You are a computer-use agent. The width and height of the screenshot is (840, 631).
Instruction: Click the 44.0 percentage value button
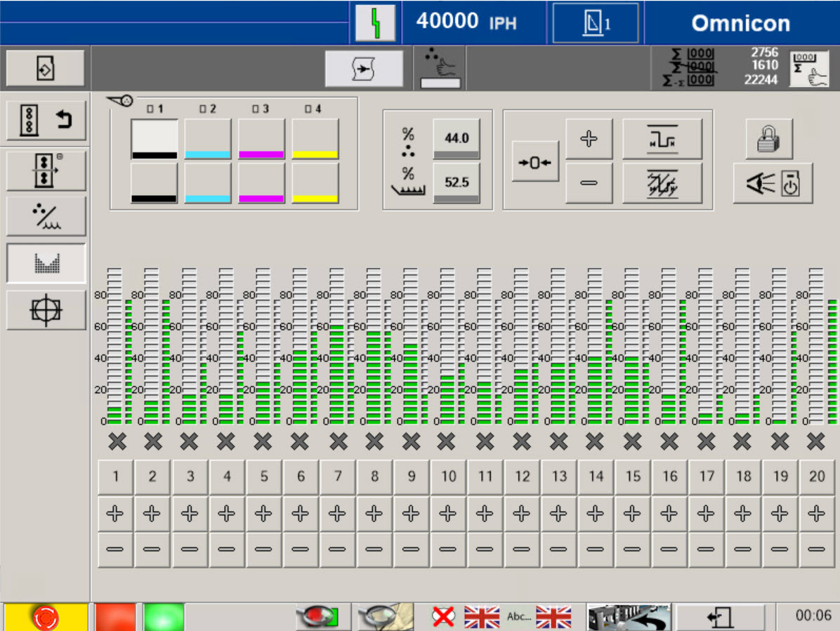[x=457, y=138]
